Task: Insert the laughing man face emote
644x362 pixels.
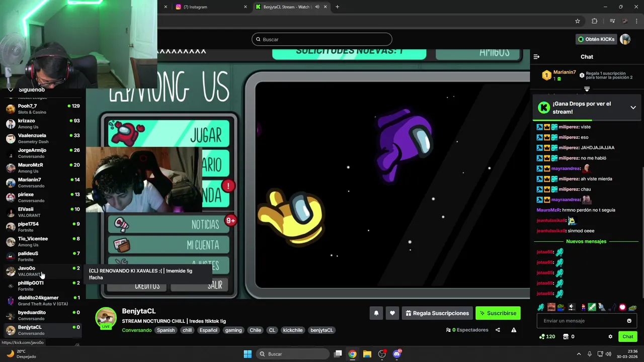Action: coord(551,307)
